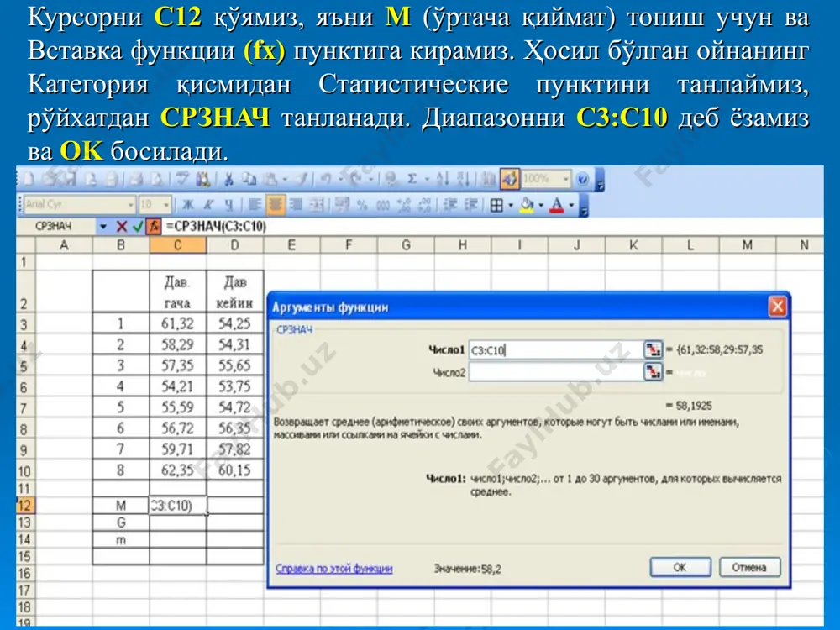Screen dimensions: 840x630
Task: Apply the yellow Fill Color bucket
Action: [527, 205]
